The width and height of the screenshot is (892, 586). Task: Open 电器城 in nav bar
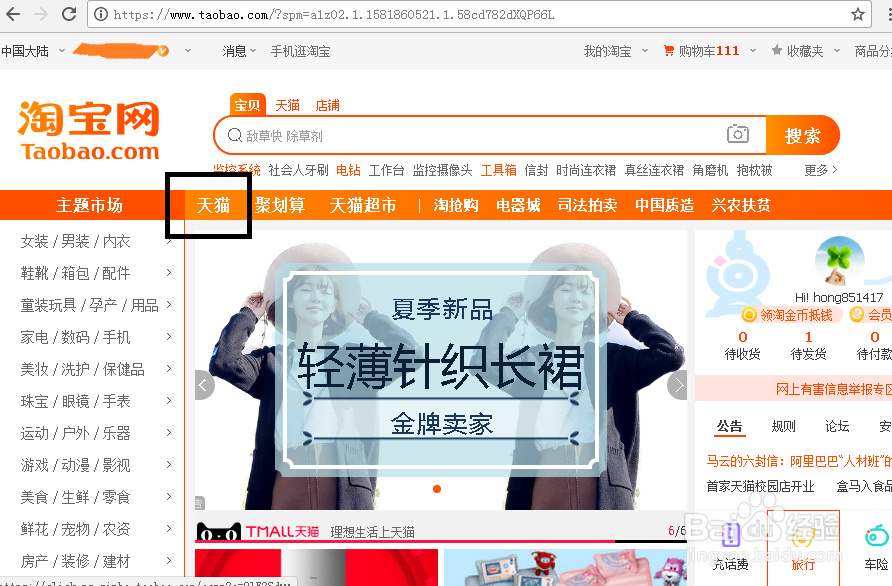coord(518,205)
